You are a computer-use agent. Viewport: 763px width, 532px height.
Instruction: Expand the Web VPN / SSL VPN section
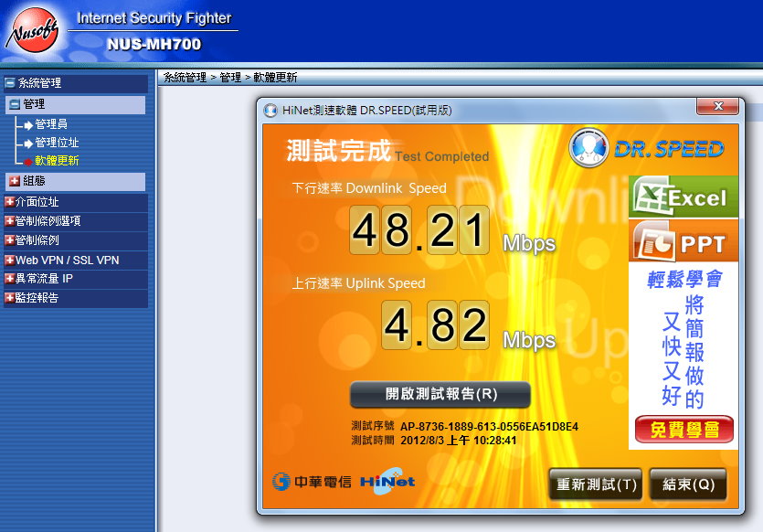(x=9, y=260)
